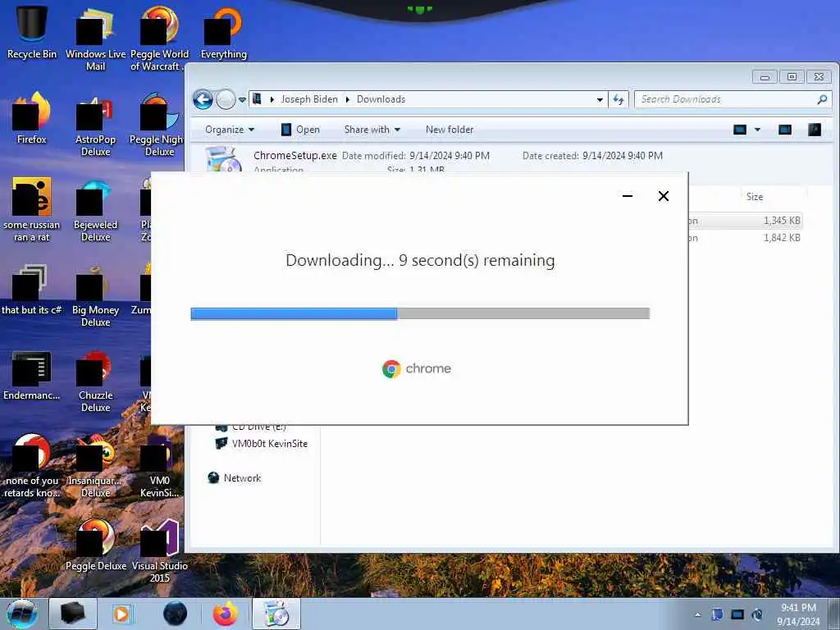Select the Endermanc... desktop icon

pos(32,375)
